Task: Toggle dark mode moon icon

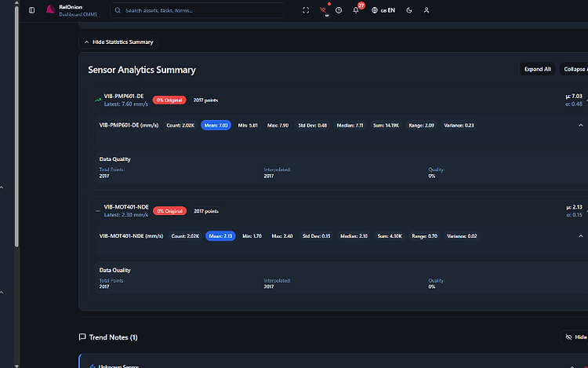Action: [409, 10]
